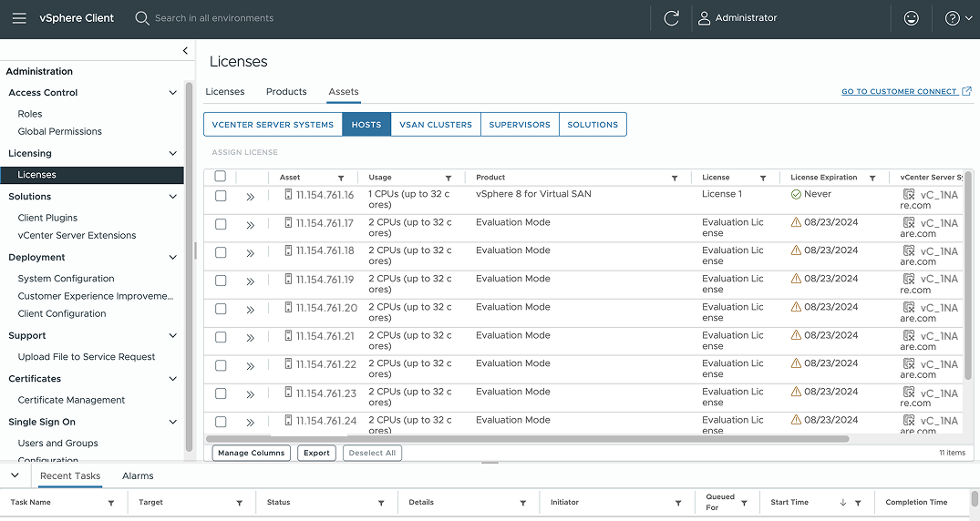Click the search magnifier icon
Image resolution: width=980 pixels, height=521 pixels.
[x=142, y=18]
